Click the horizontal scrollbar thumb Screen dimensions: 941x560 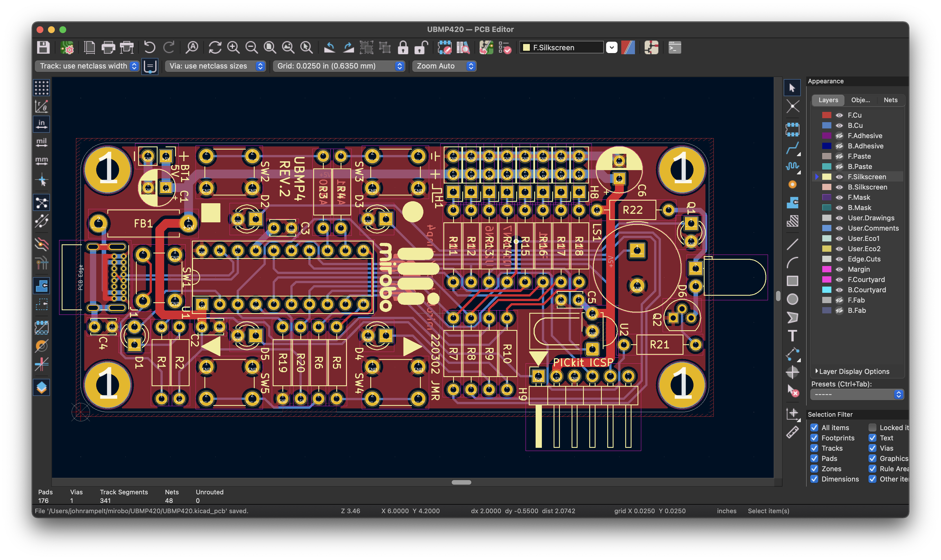[x=461, y=482]
